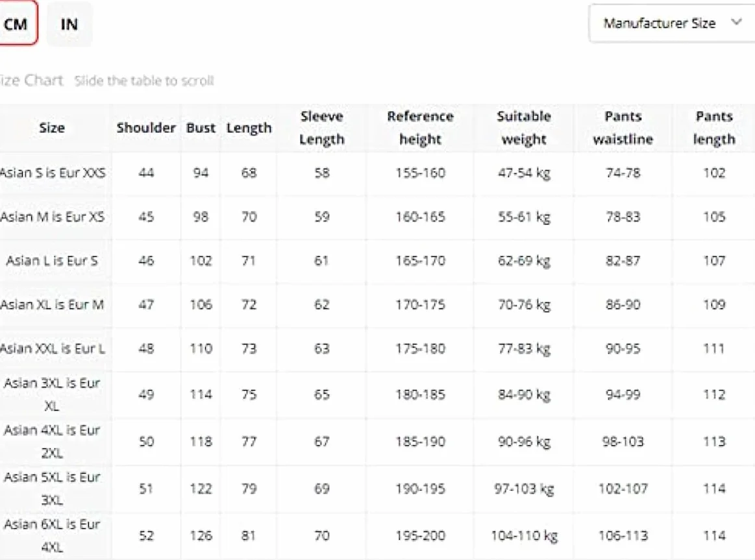
Task: Click the Reference height column header
Action: [421, 128]
